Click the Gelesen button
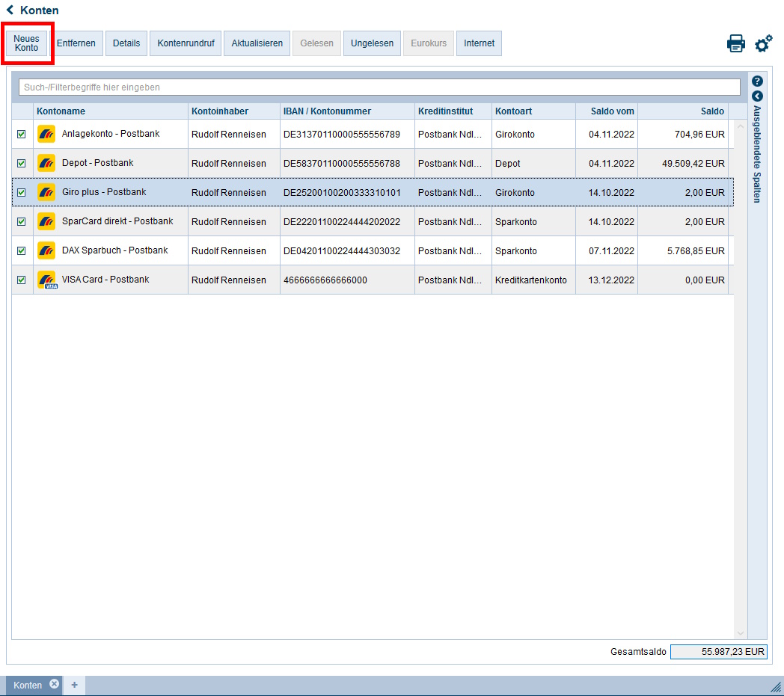Screen dimensions: 784x696 [316, 43]
